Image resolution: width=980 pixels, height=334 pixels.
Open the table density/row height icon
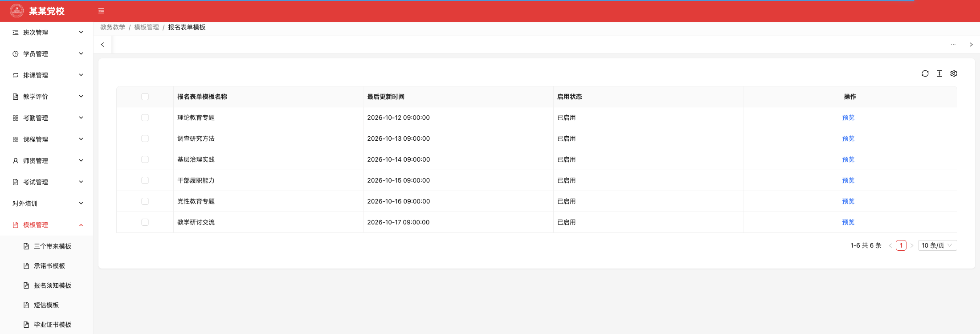(x=939, y=73)
